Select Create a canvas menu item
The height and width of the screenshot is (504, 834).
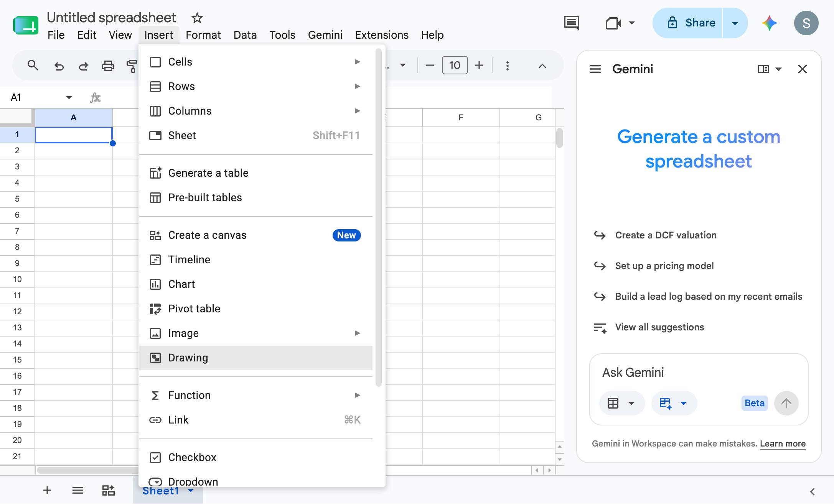(256, 235)
